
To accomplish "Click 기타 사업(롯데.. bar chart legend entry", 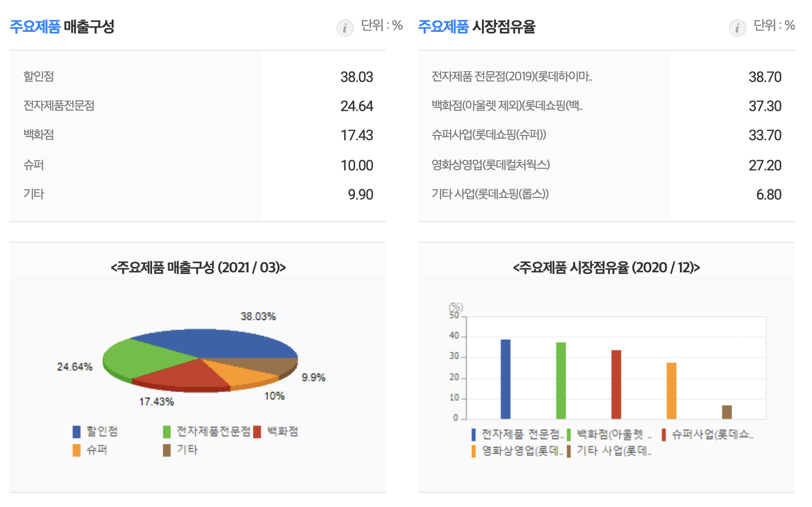I will [609, 451].
